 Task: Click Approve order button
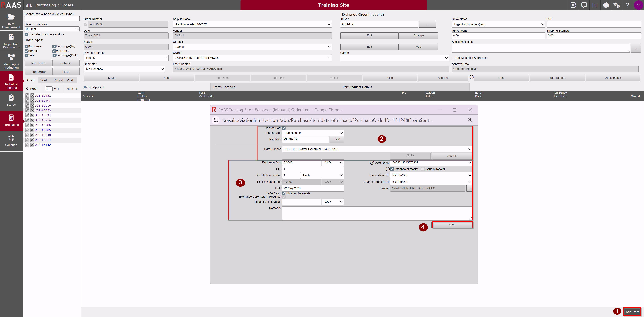[x=443, y=78]
